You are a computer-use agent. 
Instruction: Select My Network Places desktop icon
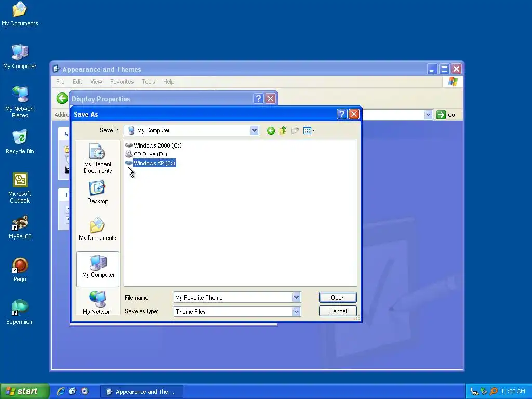tap(20, 102)
